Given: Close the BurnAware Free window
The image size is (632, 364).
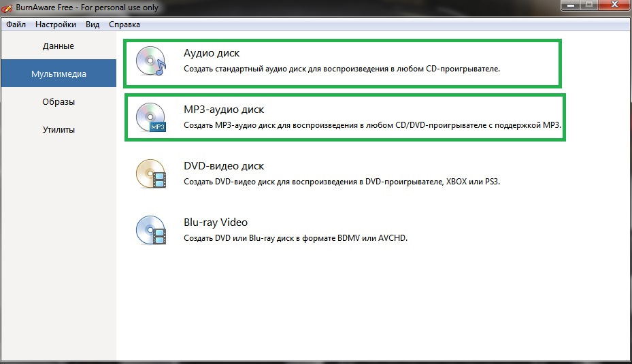Looking at the screenshot, I should (615, 5).
